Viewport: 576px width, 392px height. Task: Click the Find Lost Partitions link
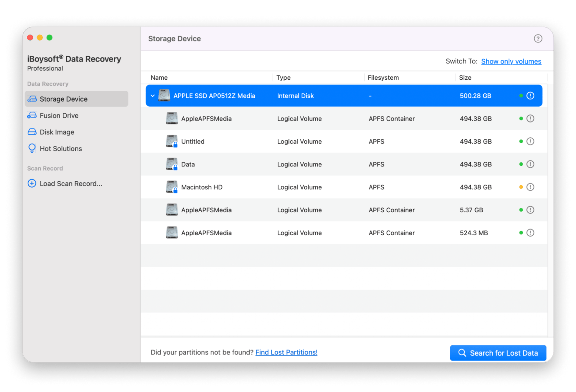286,352
